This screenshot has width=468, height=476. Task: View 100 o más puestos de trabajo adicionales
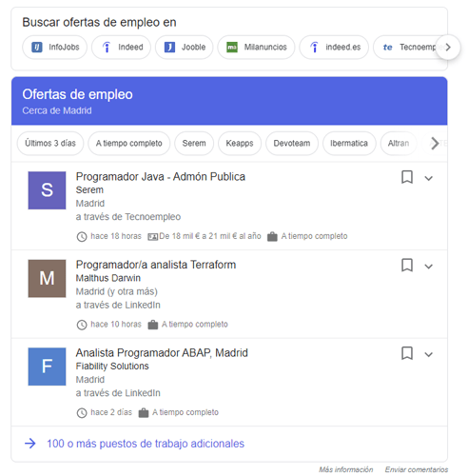click(x=146, y=444)
